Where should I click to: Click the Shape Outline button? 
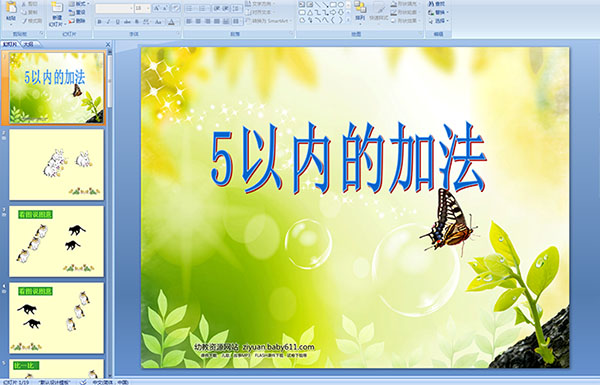tap(406, 12)
